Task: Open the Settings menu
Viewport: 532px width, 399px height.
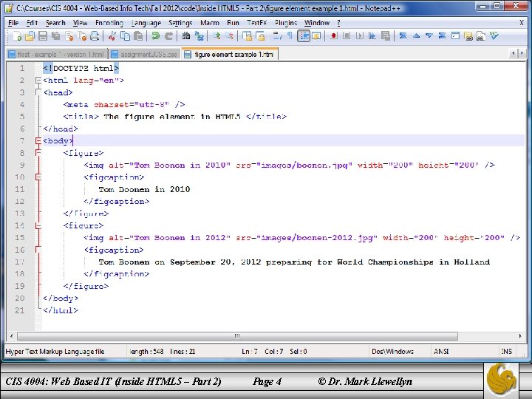Action: click(x=180, y=23)
